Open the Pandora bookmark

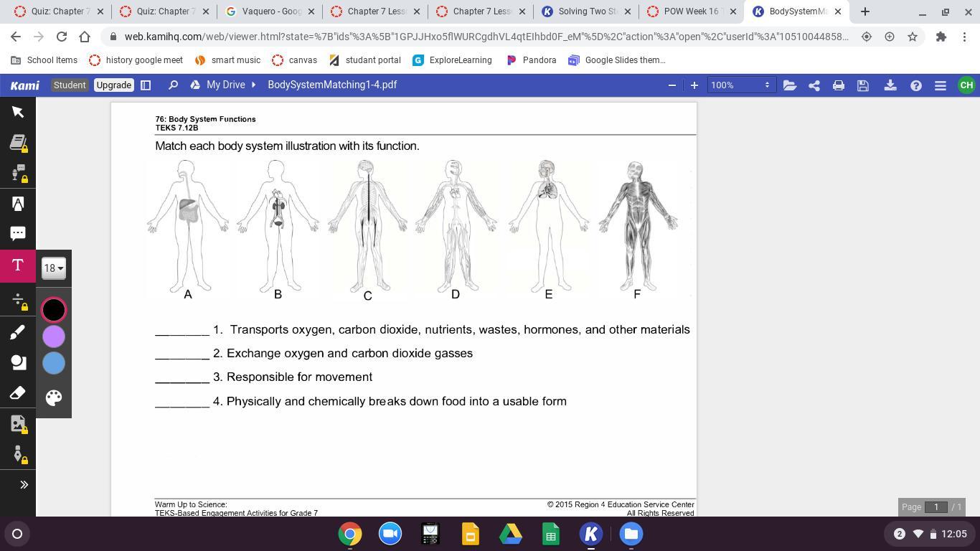(x=532, y=60)
